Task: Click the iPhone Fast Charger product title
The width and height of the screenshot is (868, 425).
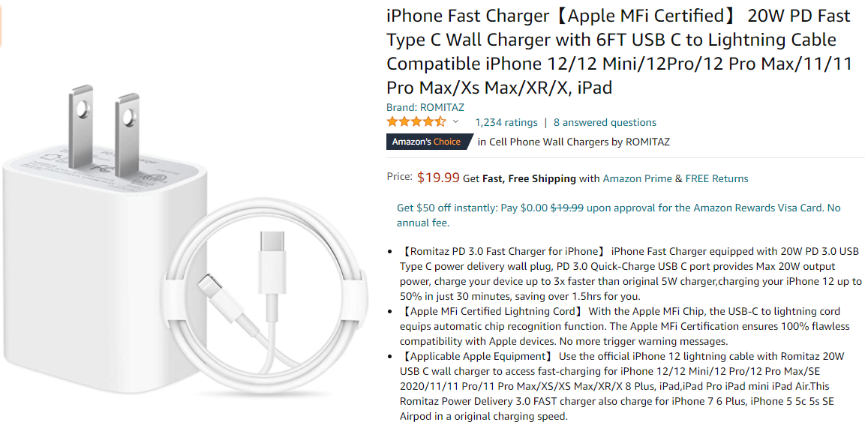Action: (619, 52)
